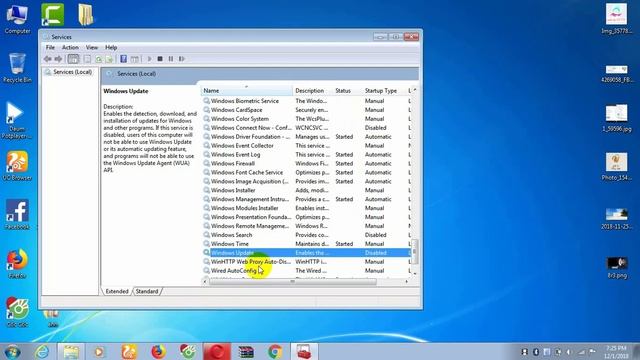Open the Computer desktop icon

(x=17, y=19)
